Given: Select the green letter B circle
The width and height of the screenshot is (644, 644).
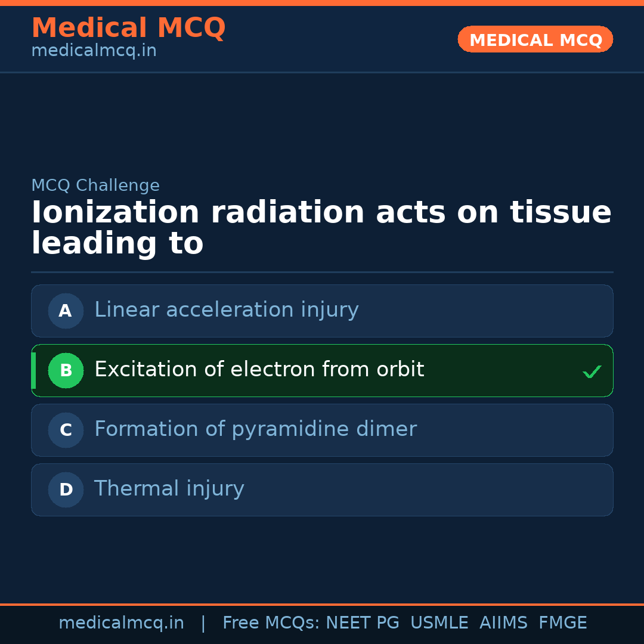Looking at the screenshot, I should 66,370.
